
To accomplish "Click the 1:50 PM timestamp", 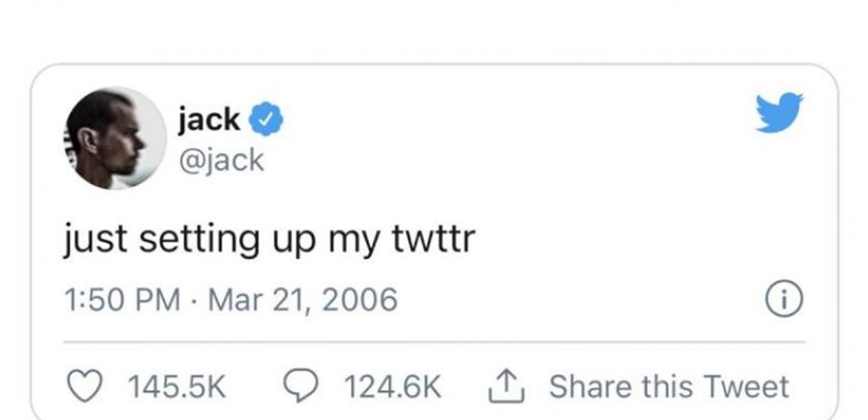I will [x=123, y=300].
